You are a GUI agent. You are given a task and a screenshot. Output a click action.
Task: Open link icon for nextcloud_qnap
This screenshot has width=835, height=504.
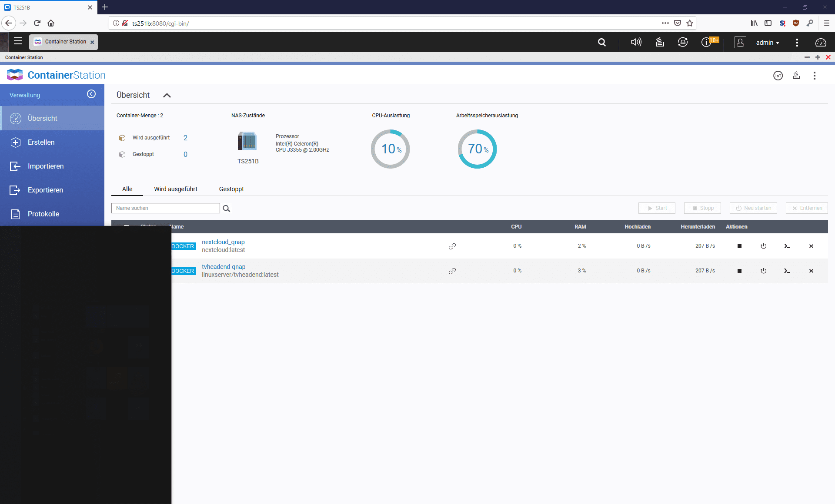452,246
